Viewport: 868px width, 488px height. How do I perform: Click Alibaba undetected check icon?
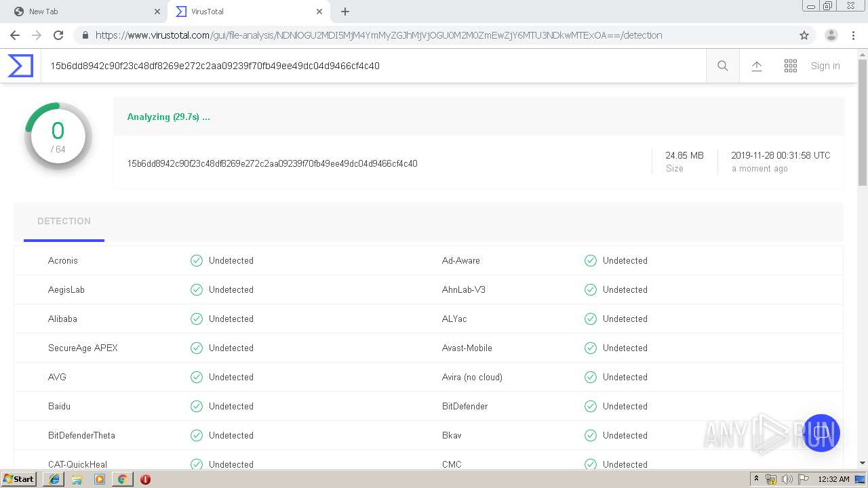point(197,319)
